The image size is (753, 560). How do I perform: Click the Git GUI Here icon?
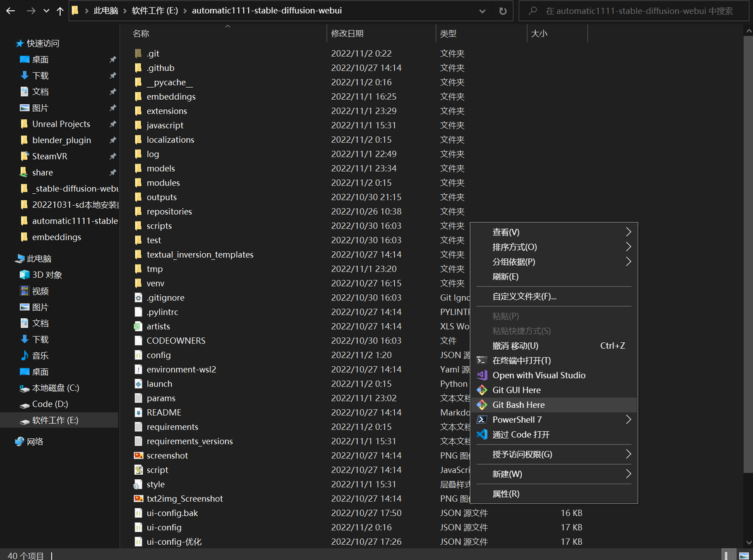[481, 390]
